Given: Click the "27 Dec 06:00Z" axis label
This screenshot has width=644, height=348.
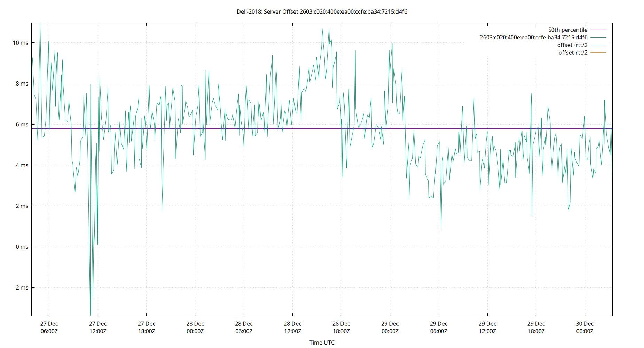Looking at the screenshot, I should tap(49, 327).
